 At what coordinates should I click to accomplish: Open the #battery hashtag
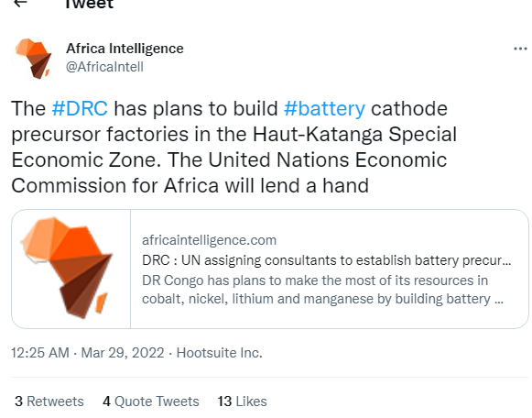[x=324, y=109]
